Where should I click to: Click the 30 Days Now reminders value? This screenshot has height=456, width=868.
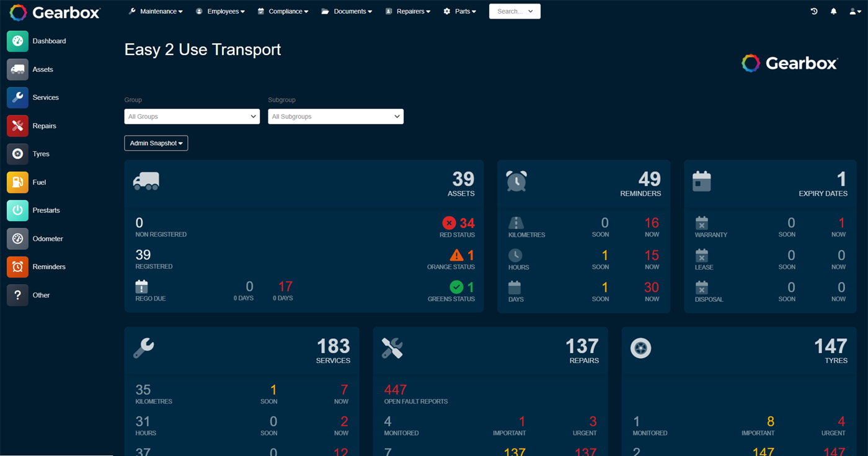[652, 287]
